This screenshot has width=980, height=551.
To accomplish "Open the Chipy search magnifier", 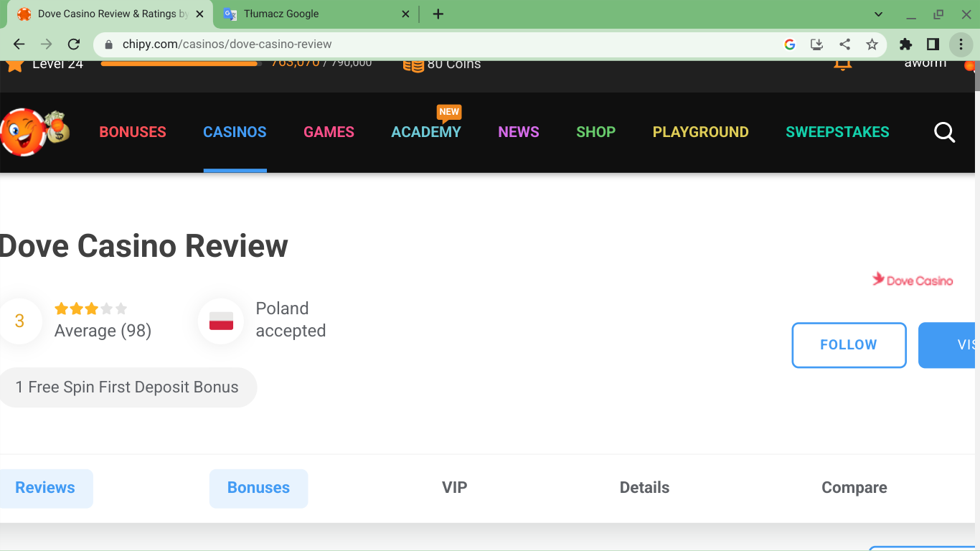I will click(x=944, y=132).
